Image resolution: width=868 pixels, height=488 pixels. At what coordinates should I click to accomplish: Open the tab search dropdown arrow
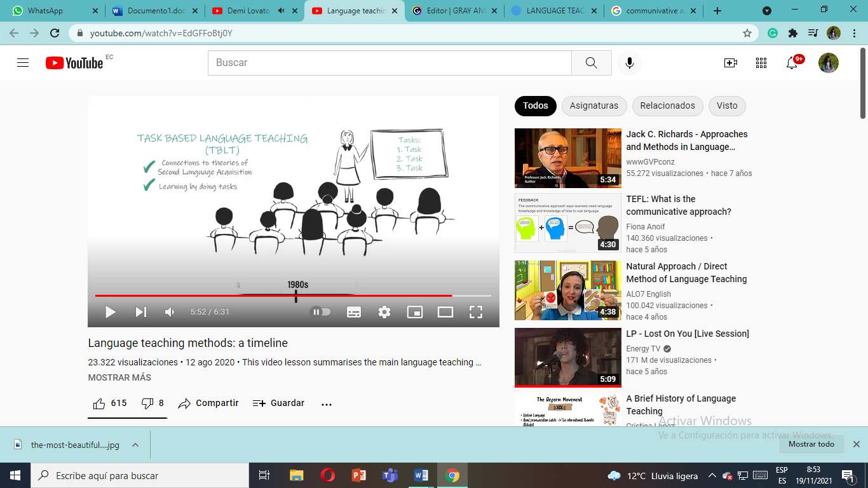coord(767,11)
